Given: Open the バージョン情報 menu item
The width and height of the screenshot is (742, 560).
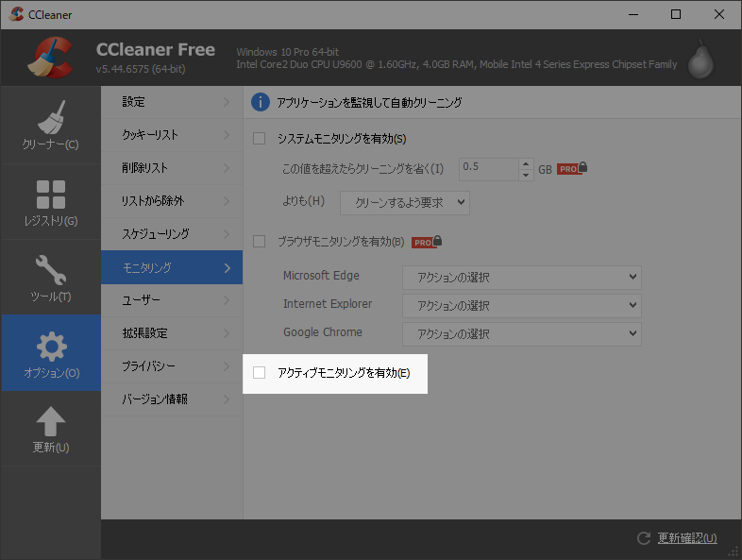Looking at the screenshot, I should pos(172,399).
